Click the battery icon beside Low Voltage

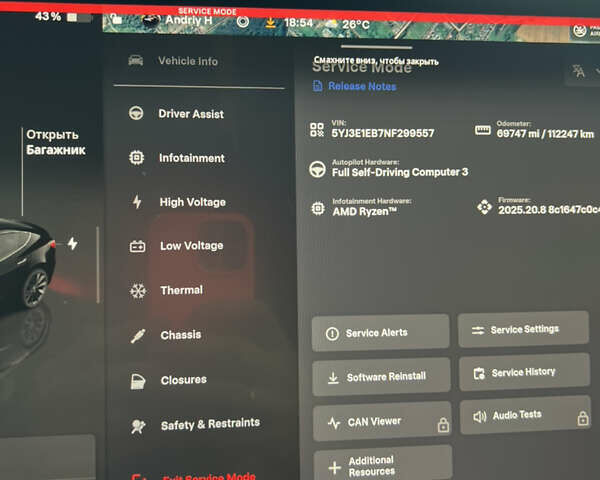click(137, 246)
